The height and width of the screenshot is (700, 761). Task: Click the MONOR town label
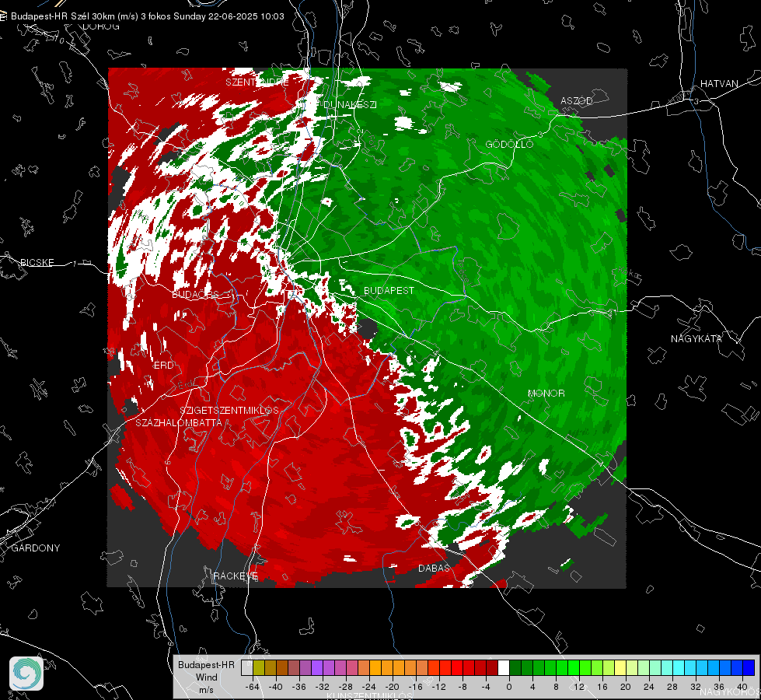(x=546, y=393)
